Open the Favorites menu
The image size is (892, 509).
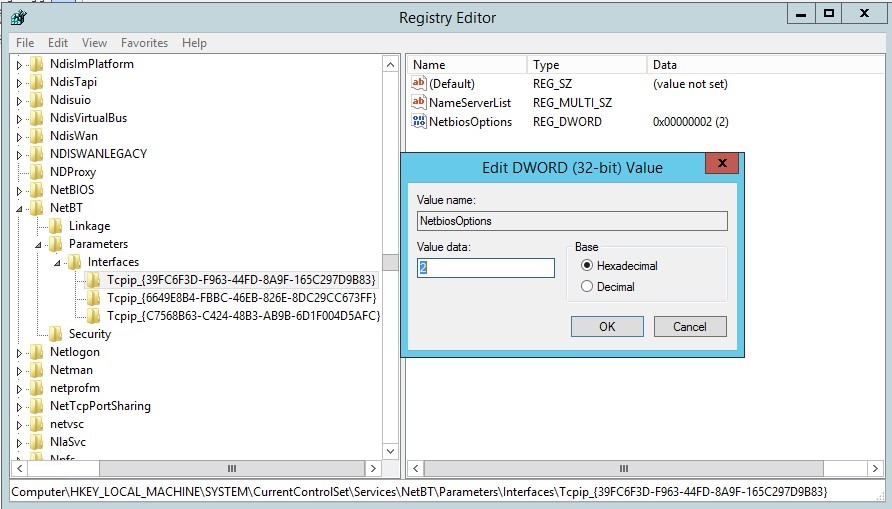pos(144,43)
